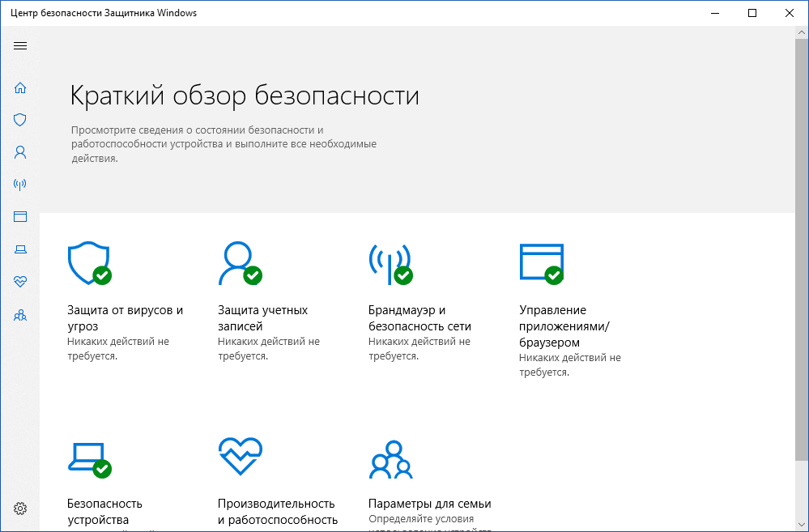Select the app and browser control sidebar icon
809x532 pixels.
tap(19, 216)
